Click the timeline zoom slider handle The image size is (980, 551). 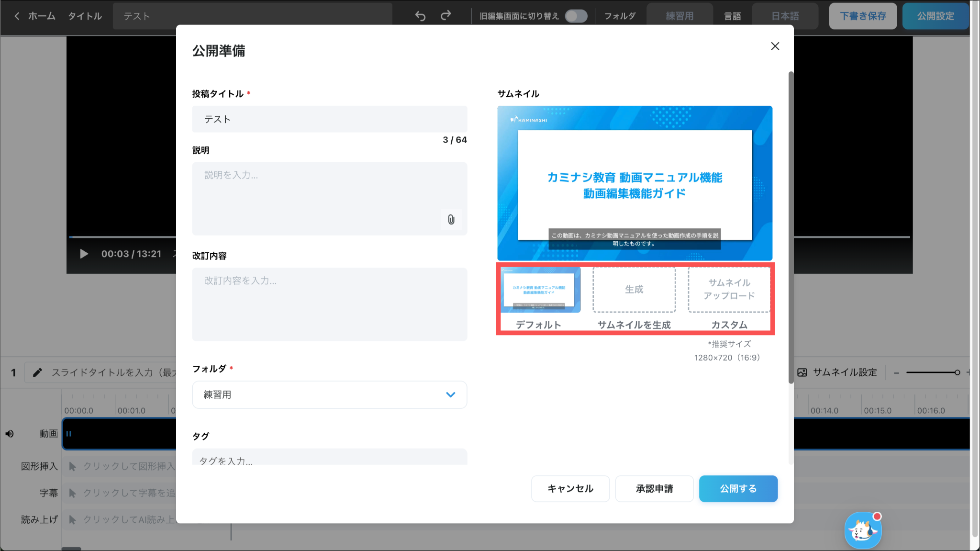[x=957, y=372]
